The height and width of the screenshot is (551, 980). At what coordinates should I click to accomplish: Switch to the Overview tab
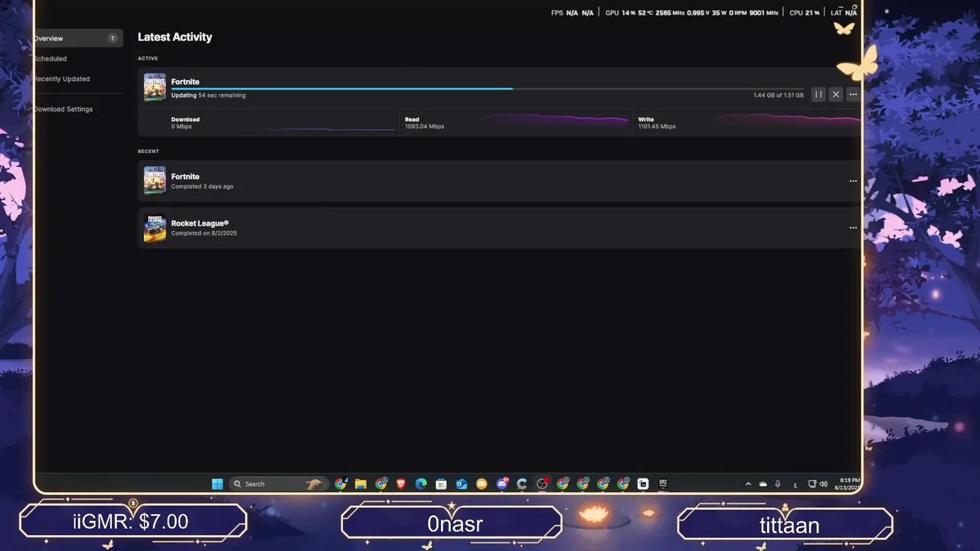[x=78, y=38]
